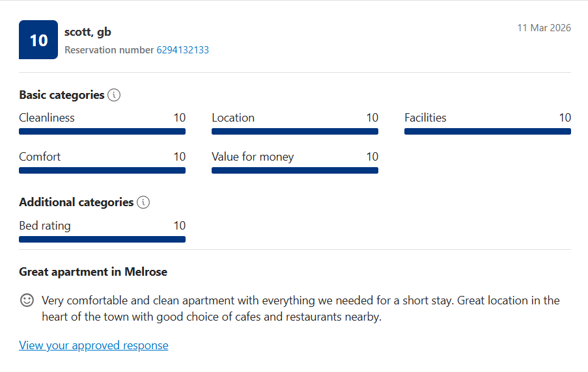
Task: Click the blue score badge showing 10
Action: coord(38,40)
